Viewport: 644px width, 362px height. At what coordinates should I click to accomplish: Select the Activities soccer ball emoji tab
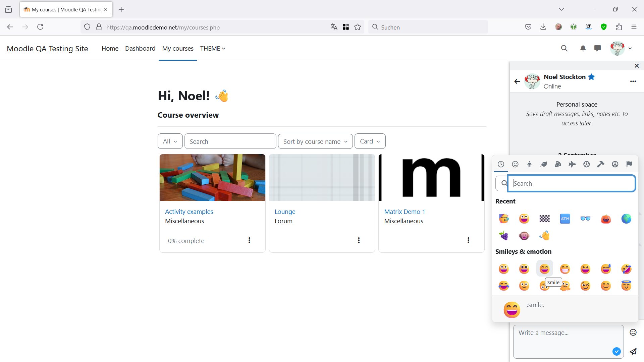(586, 164)
